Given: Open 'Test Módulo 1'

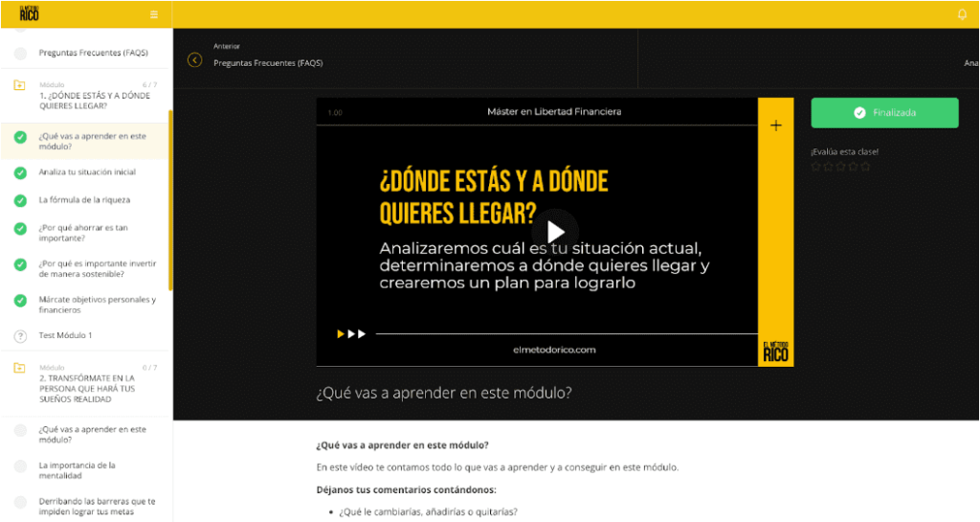Looking at the screenshot, I should (66, 335).
